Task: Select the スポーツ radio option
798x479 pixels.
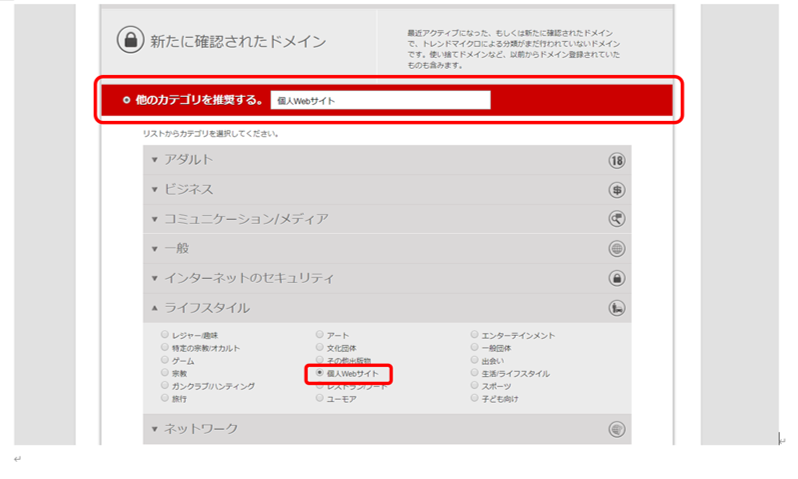Action: 474,385
